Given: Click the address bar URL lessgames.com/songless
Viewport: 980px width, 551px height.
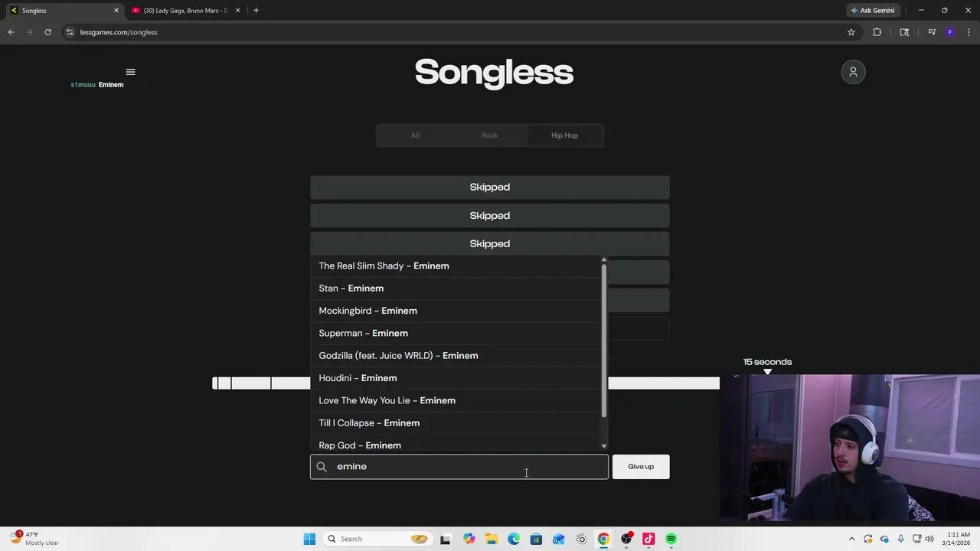Looking at the screenshot, I should click(x=119, y=32).
